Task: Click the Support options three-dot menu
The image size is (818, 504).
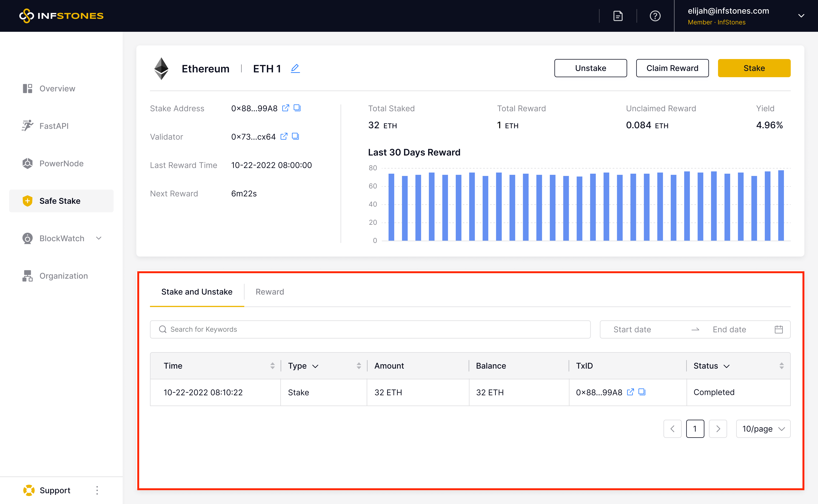Action: [x=97, y=490]
